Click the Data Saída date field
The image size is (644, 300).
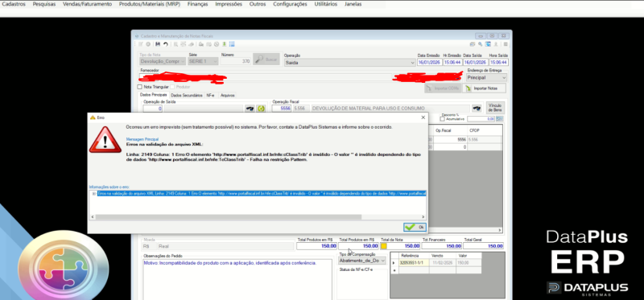tap(475, 63)
